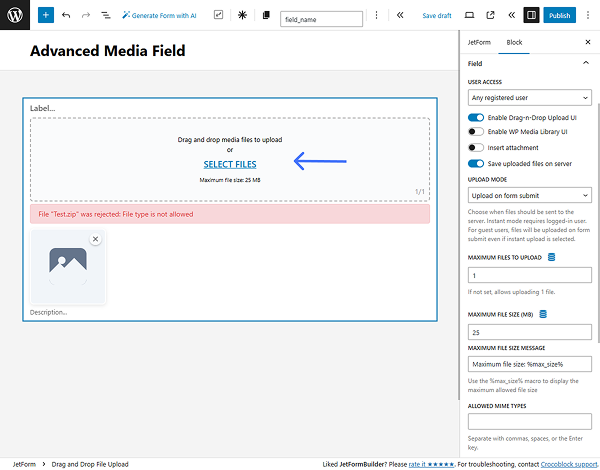Remove uploaded file thumbnail with X

pos(95,239)
